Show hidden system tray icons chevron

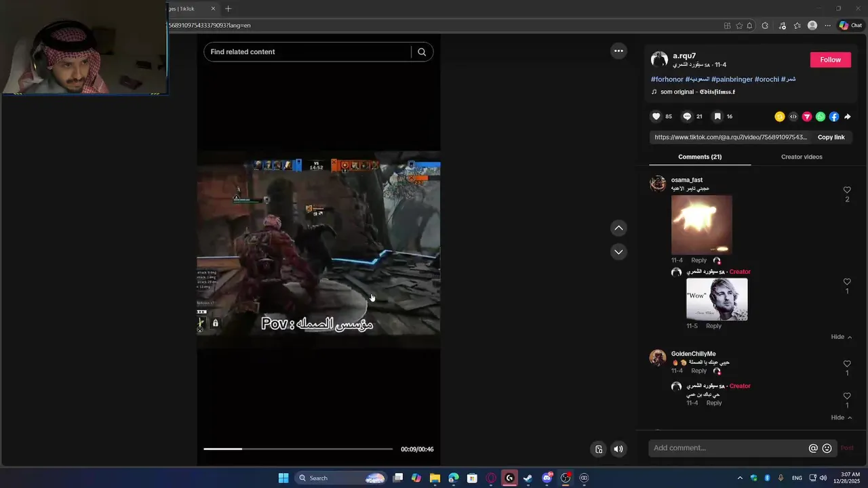[x=740, y=478]
